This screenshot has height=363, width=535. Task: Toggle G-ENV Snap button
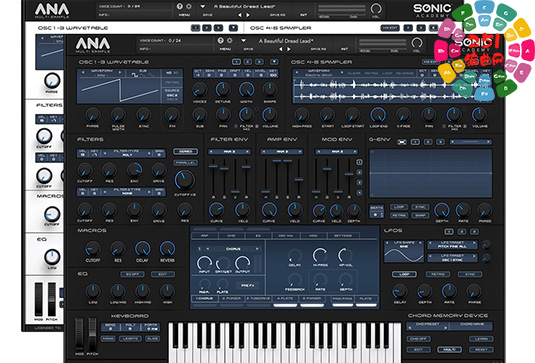[x=420, y=216]
